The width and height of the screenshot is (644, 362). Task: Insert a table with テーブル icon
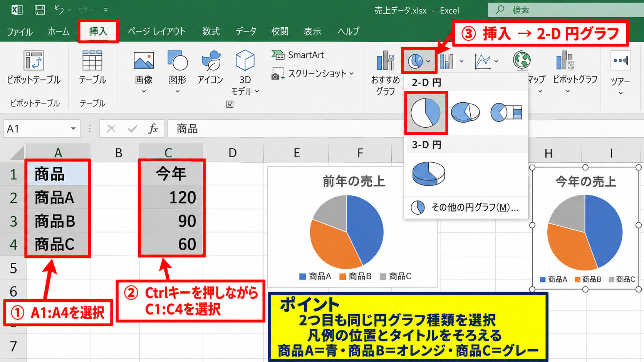(92, 68)
